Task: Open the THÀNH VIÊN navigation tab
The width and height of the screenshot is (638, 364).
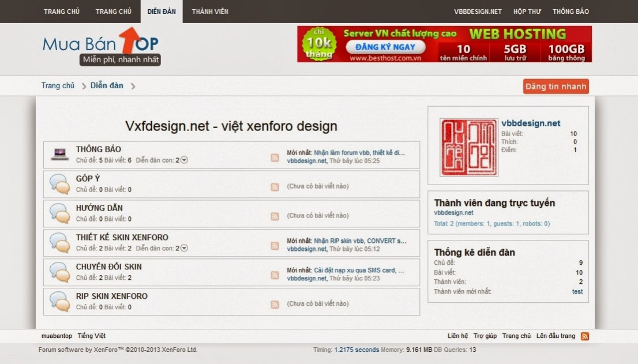Action: pos(210,12)
